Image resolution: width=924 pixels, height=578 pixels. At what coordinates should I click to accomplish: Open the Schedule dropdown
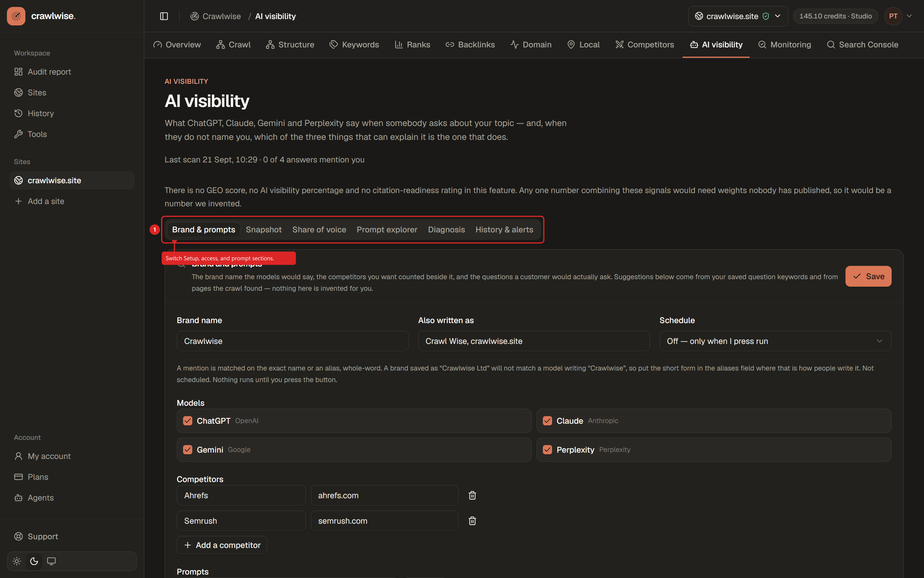[x=775, y=341]
